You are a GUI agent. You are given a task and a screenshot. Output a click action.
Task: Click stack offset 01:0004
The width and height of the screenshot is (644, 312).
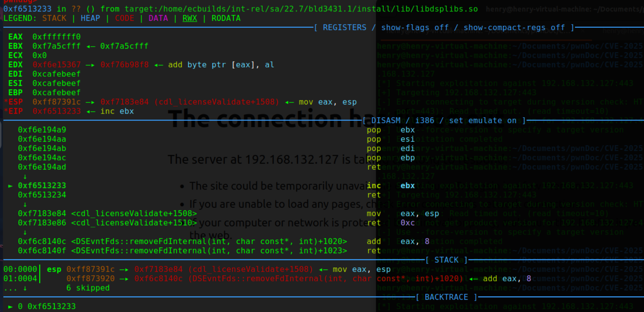tap(20, 279)
